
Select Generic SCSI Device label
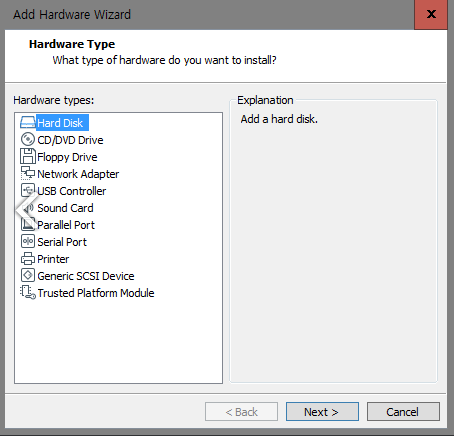coord(86,276)
